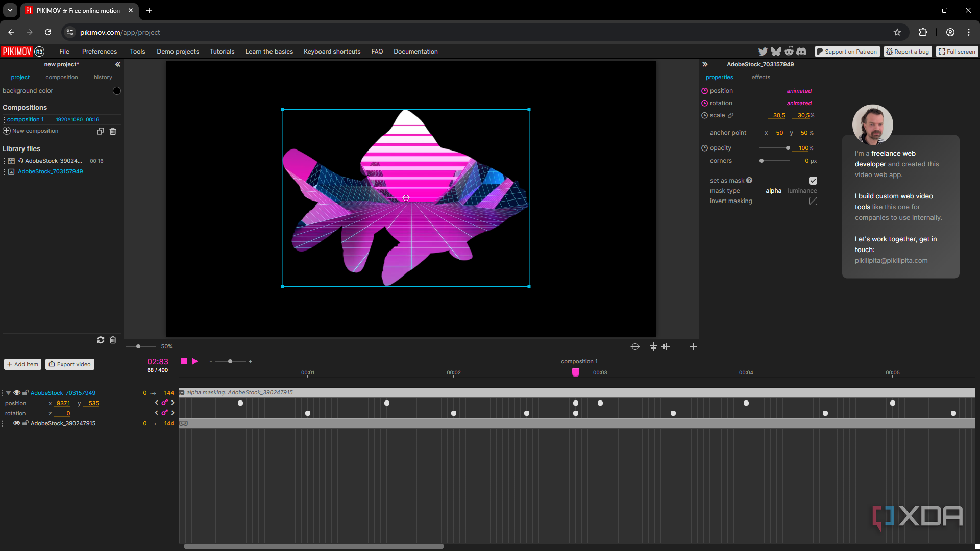Viewport: 980px width, 551px height.
Task: Go to previous rotation keyframe arrow
Action: [x=157, y=413]
